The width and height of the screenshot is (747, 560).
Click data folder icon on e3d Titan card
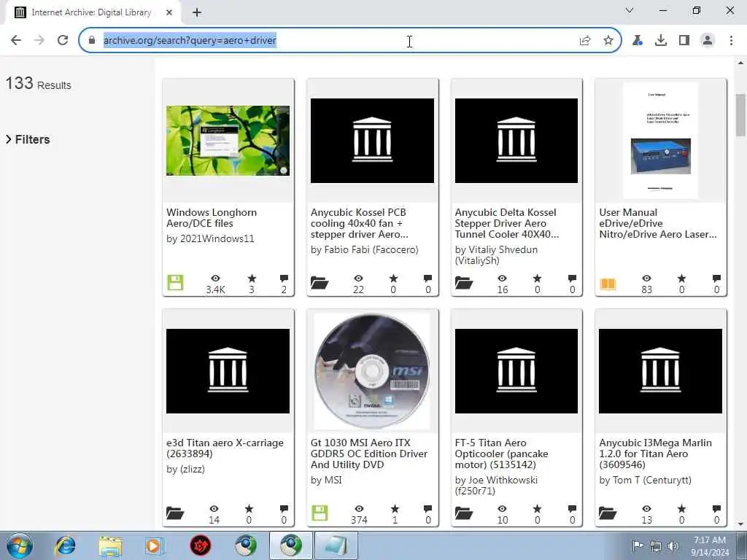click(175, 513)
